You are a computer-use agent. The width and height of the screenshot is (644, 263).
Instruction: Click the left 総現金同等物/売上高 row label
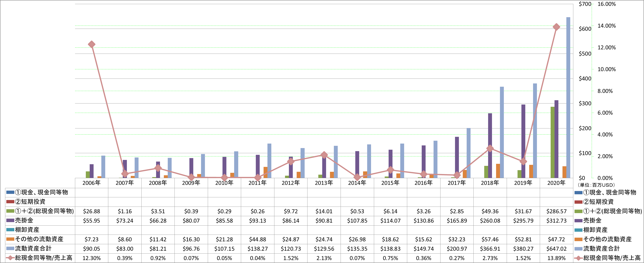(x=44, y=258)
